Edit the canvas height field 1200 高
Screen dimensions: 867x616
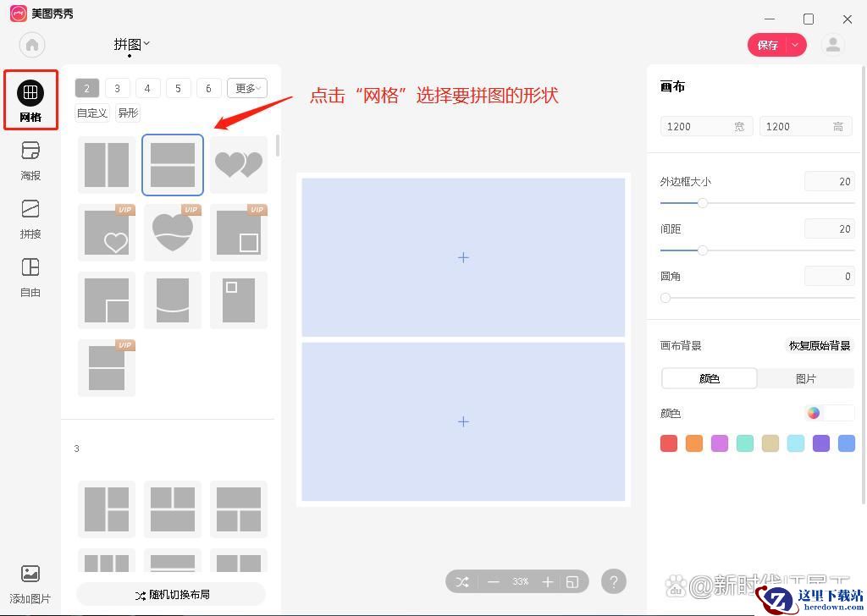(806, 127)
